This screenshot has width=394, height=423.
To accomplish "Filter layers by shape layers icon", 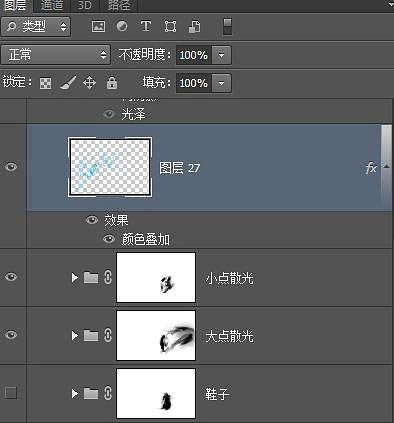I will pyautogui.click(x=170, y=26).
